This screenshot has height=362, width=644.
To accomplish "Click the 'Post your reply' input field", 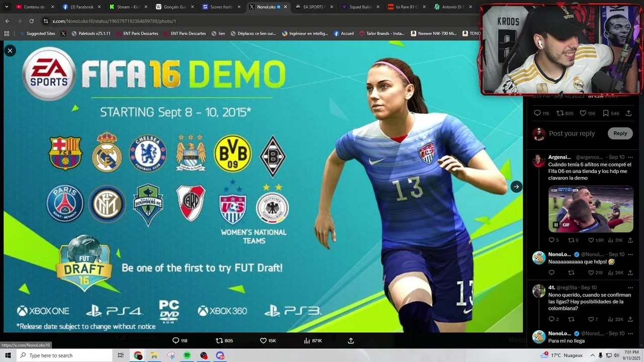I will tap(572, 133).
